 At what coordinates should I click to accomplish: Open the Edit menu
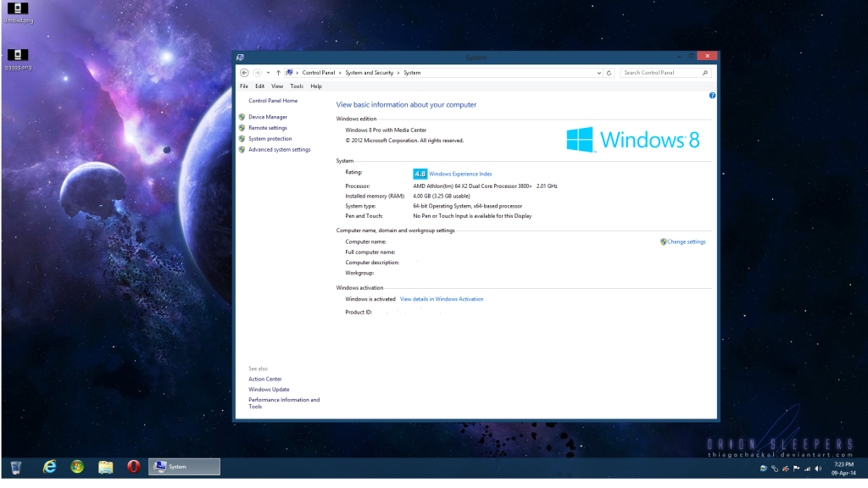(x=259, y=86)
